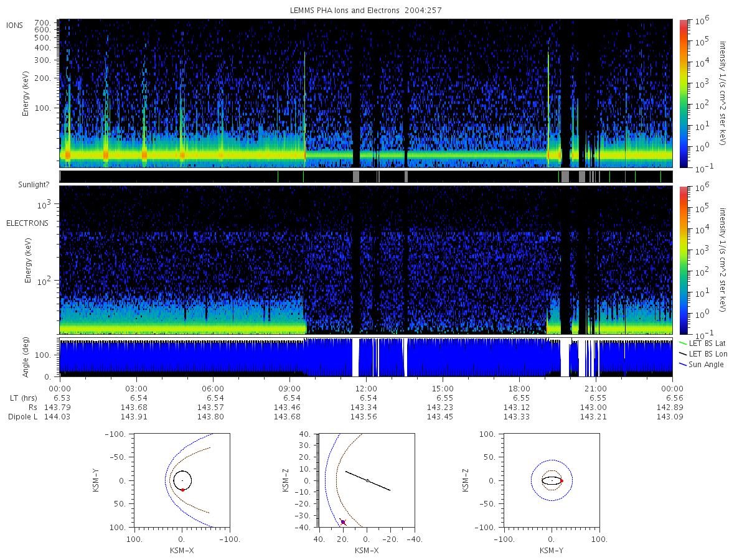Click the blue bow shock curve in KSM-X/KSM-Y plot
747x560 pixels.
pyautogui.click(x=166, y=480)
